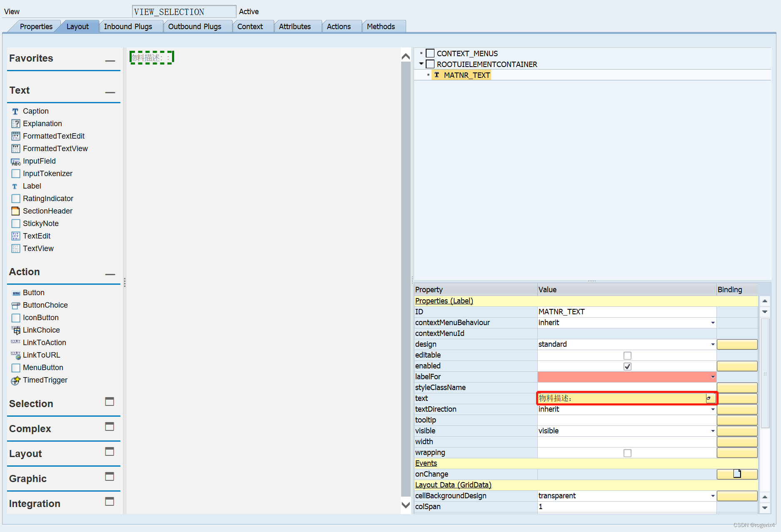Click the enabled binding button
This screenshot has height=532, width=781.
(x=737, y=366)
